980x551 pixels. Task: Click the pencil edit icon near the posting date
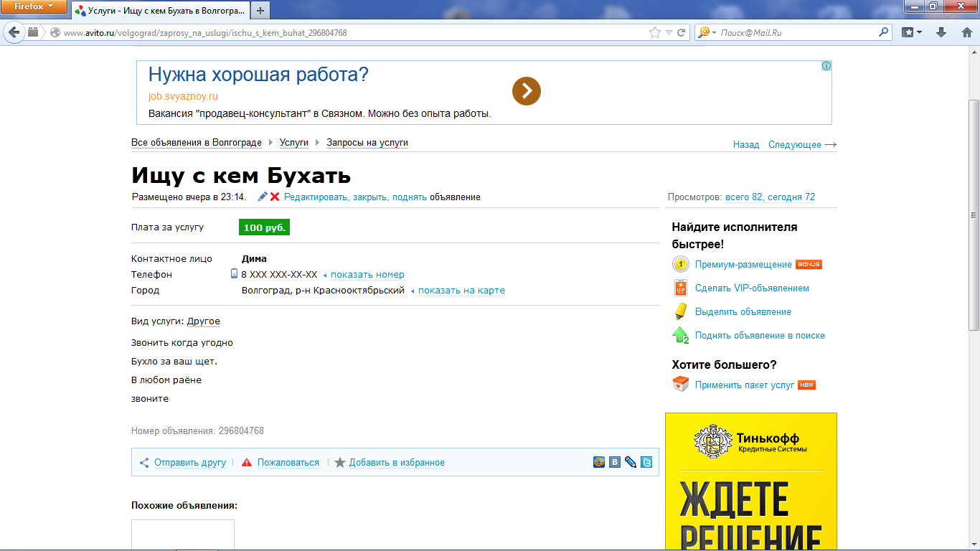point(263,197)
